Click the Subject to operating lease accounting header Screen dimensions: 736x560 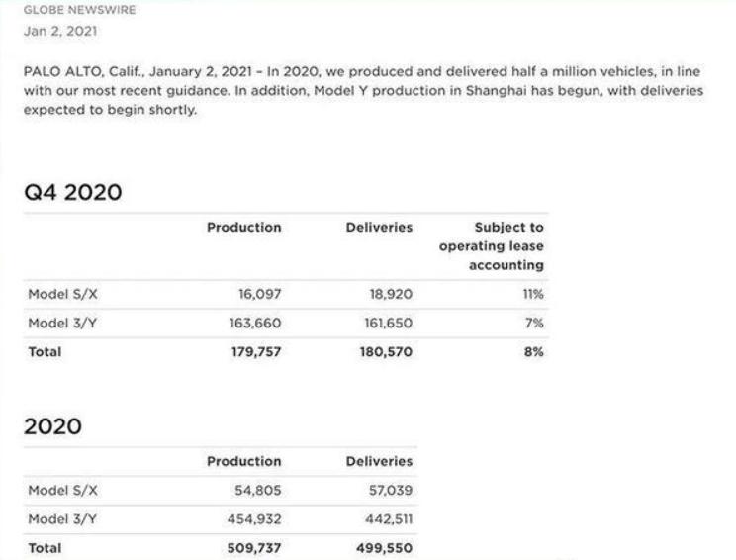(x=492, y=246)
